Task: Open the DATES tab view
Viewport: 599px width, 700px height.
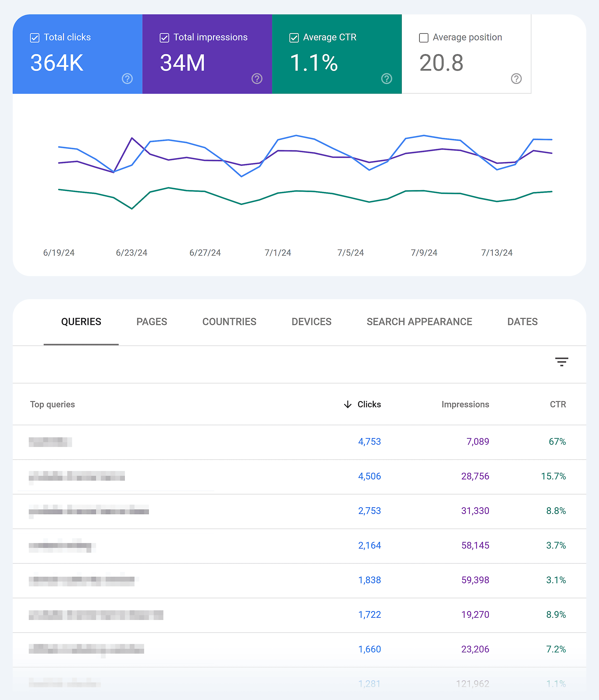Action: point(522,321)
